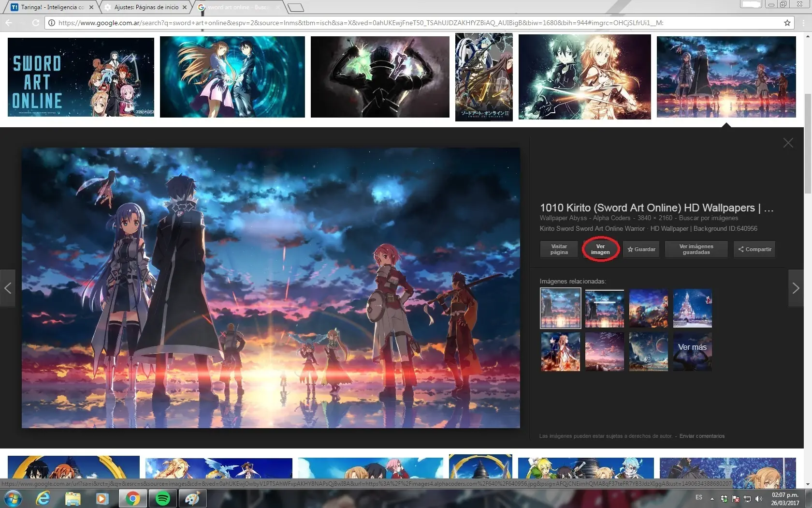
Task: Click Chrome's back arrow button
Action: [9, 23]
